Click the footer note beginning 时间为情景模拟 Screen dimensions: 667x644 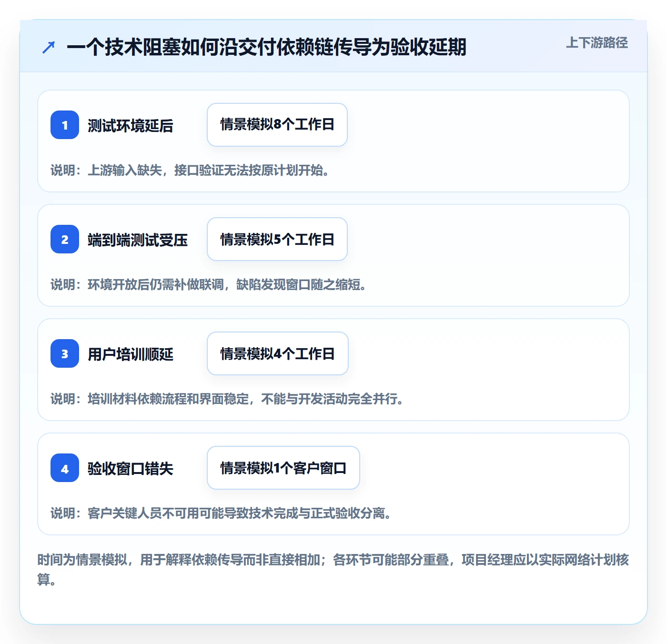click(333, 569)
